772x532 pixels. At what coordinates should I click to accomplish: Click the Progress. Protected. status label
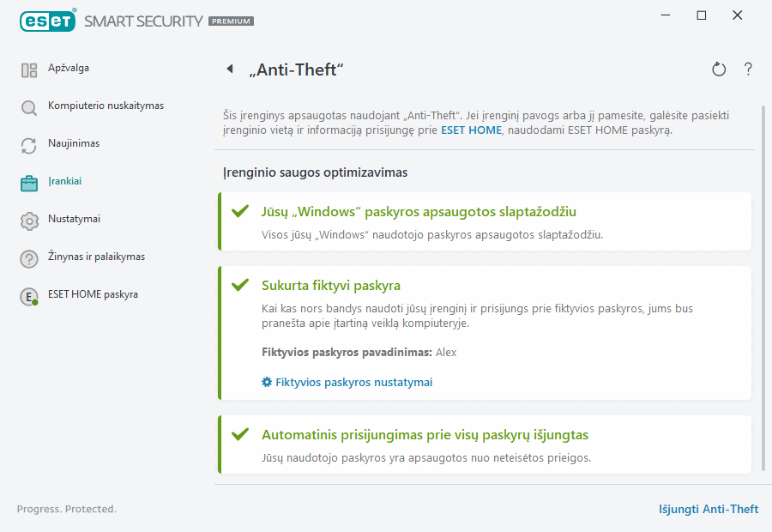click(x=67, y=509)
